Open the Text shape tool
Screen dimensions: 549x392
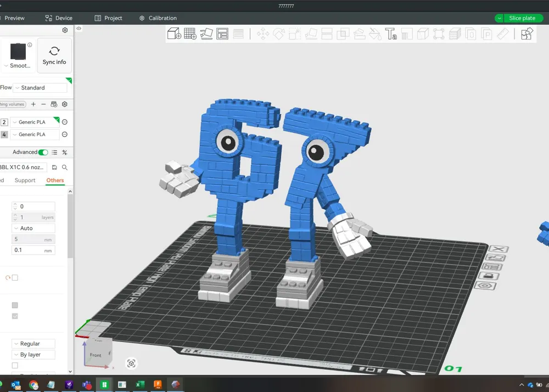tap(391, 34)
